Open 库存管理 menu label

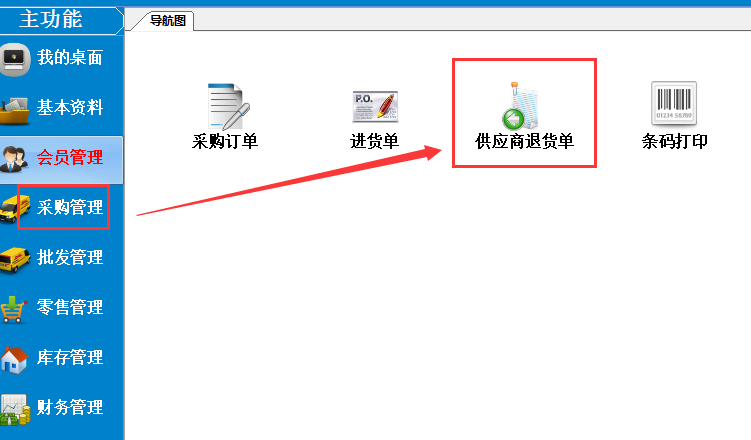pyautogui.click(x=70, y=357)
